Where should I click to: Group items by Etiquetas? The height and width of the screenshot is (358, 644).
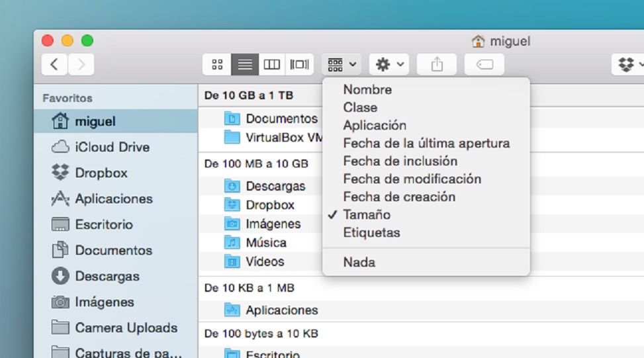pyautogui.click(x=371, y=232)
